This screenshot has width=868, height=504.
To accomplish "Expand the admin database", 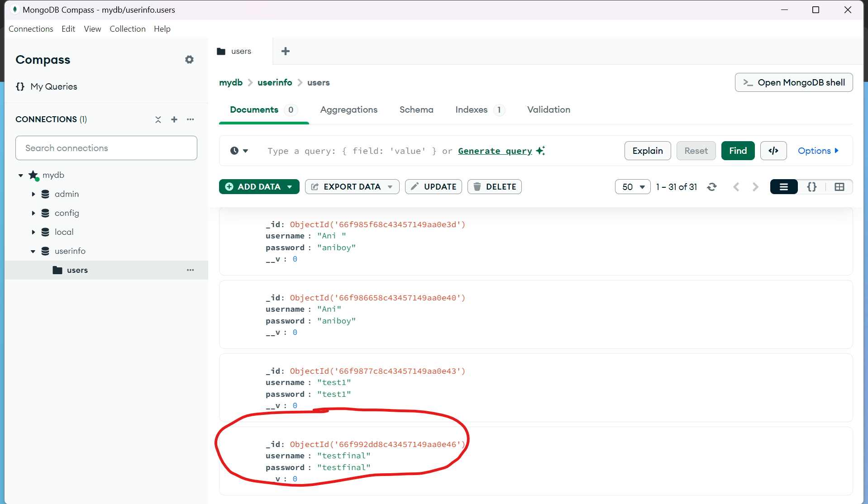I will [33, 194].
